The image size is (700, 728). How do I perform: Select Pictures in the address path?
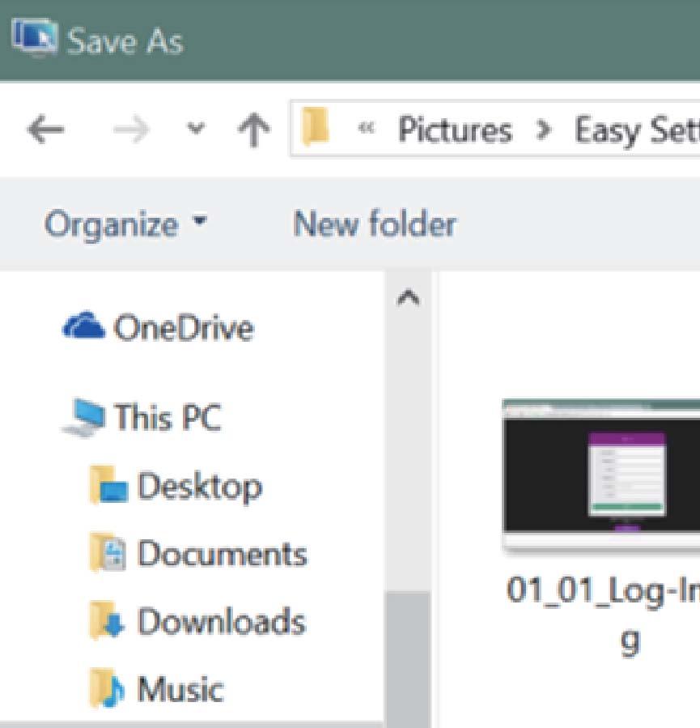[455, 130]
